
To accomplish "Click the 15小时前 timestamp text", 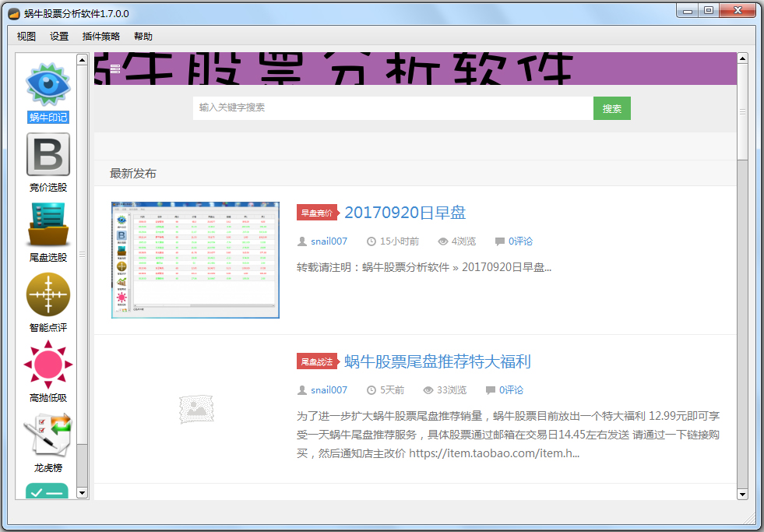I will click(x=400, y=241).
